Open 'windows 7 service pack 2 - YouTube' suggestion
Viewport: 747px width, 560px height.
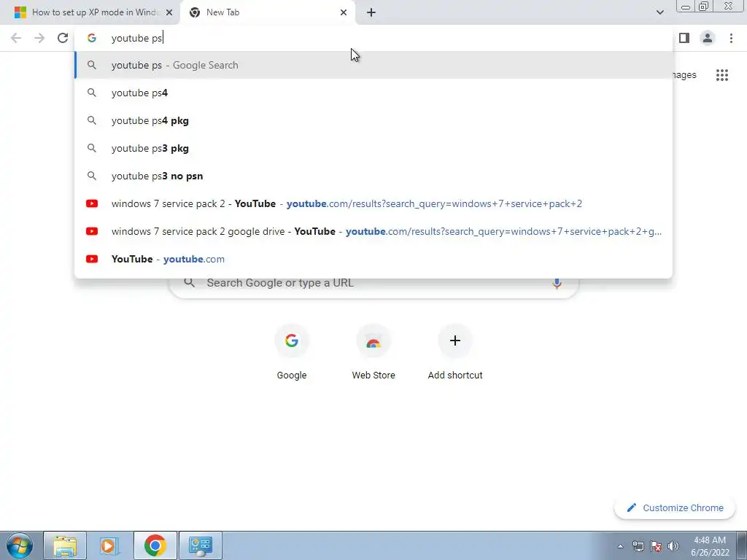373,203
